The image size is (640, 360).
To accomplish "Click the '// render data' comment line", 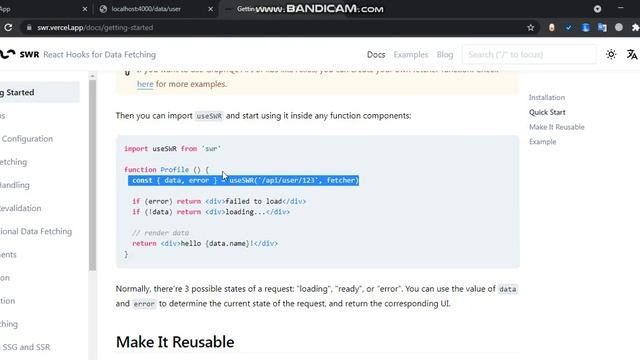I will [x=160, y=233].
